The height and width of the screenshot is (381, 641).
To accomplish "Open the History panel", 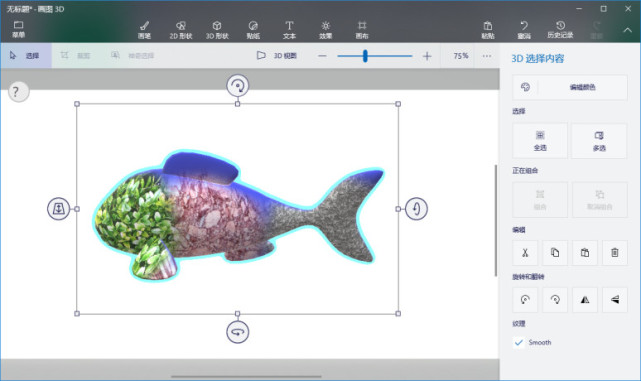I will (560, 30).
